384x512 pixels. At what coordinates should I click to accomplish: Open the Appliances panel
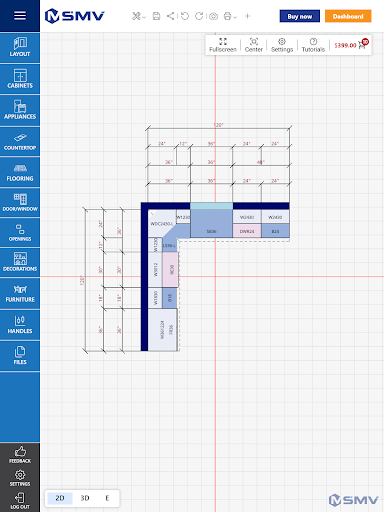click(20, 110)
